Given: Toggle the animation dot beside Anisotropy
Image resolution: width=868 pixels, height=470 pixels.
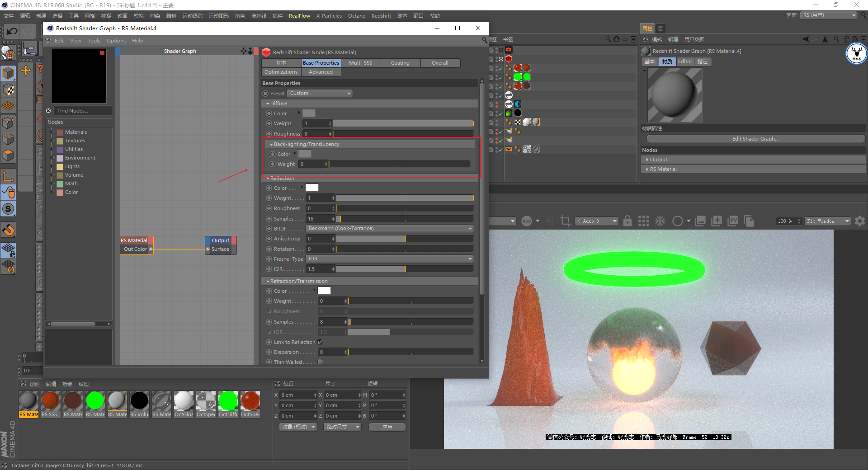Looking at the screenshot, I should (x=269, y=239).
